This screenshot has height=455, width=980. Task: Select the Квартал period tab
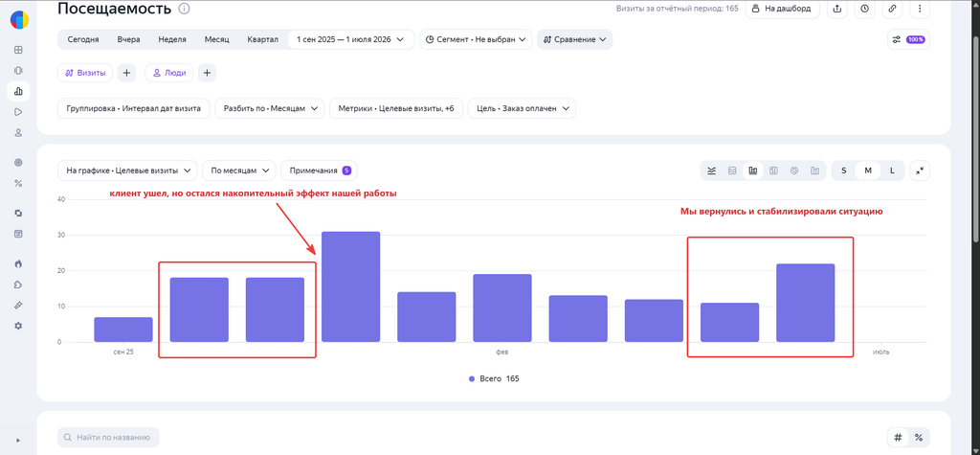point(262,39)
